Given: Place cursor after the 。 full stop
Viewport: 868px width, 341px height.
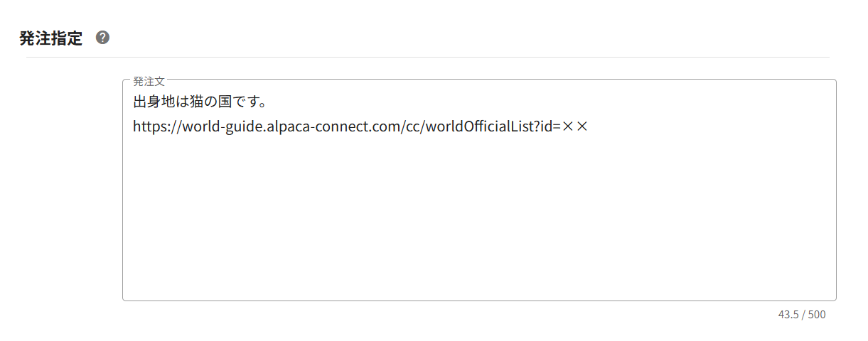Looking at the screenshot, I should point(267,102).
